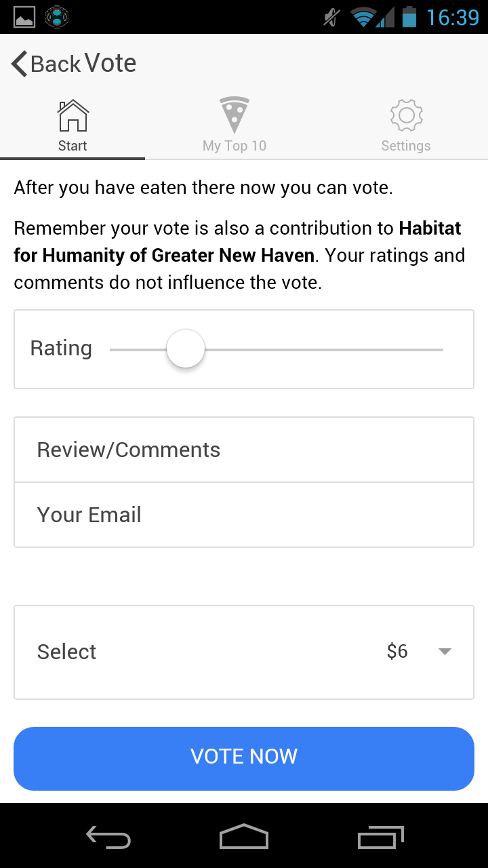Focus the Your Email input field
Image resolution: width=488 pixels, height=868 pixels.
pos(244,515)
